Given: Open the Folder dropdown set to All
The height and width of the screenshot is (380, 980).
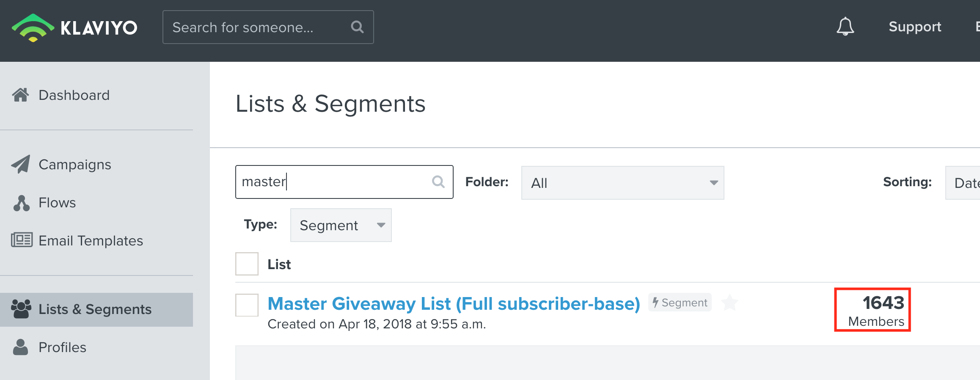Looking at the screenshot, I should [x=622, y=183].
